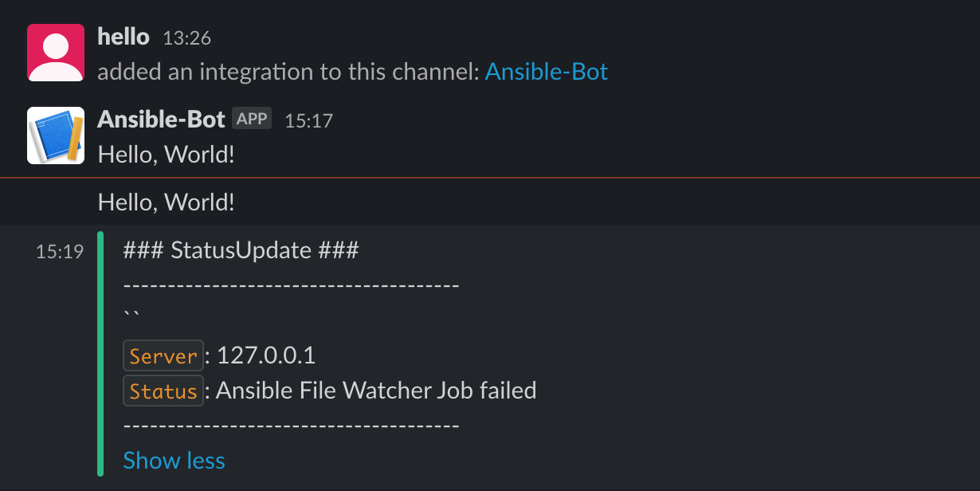Viewport: 980px width, 491px height.
Task: Click the APP badge beside Ansible-Bot
Action: [252, 119]
